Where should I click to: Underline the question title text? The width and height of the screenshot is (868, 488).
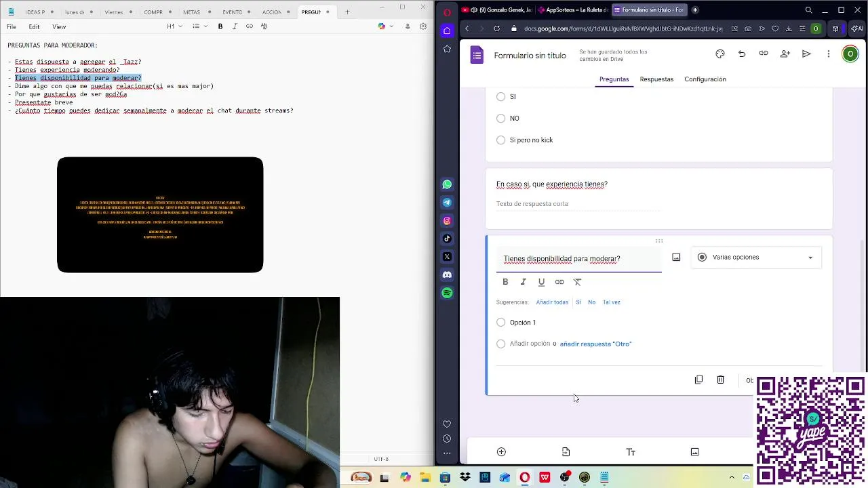541,282
